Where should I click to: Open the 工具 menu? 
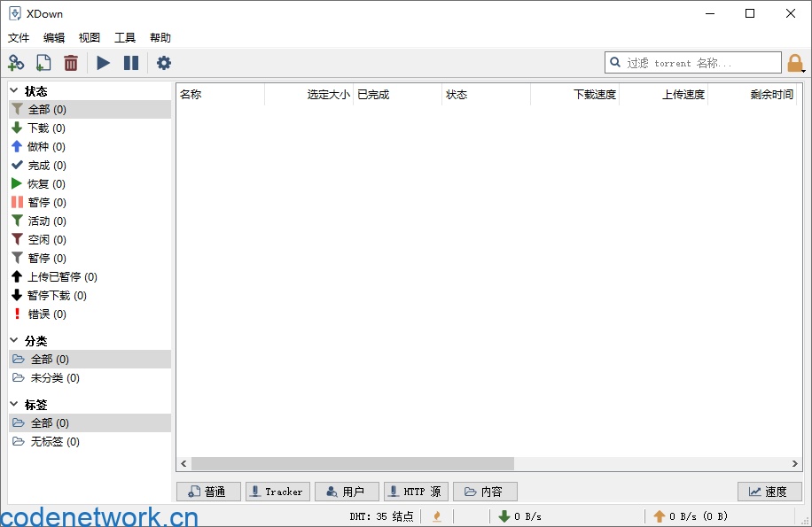pos(125,38)
